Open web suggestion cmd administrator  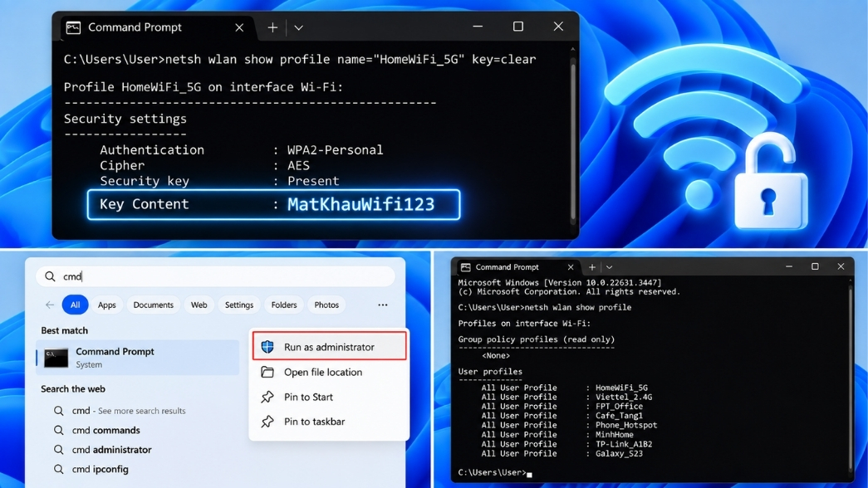(x=112, y=450)
